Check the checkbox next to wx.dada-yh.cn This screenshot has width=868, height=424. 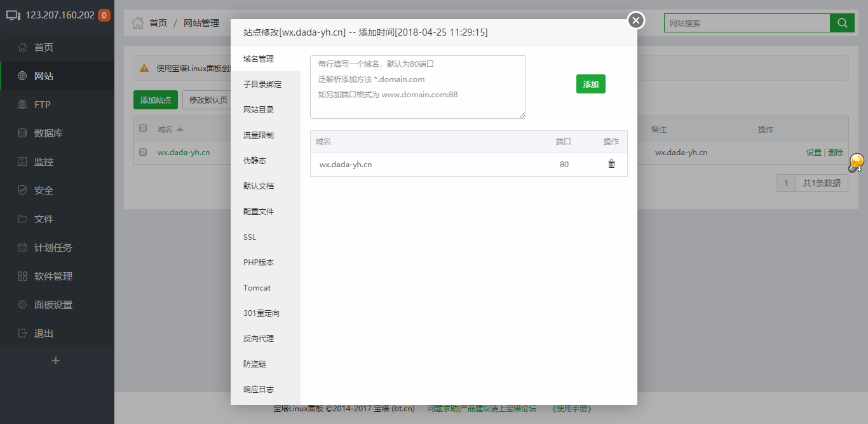point(142,152)
